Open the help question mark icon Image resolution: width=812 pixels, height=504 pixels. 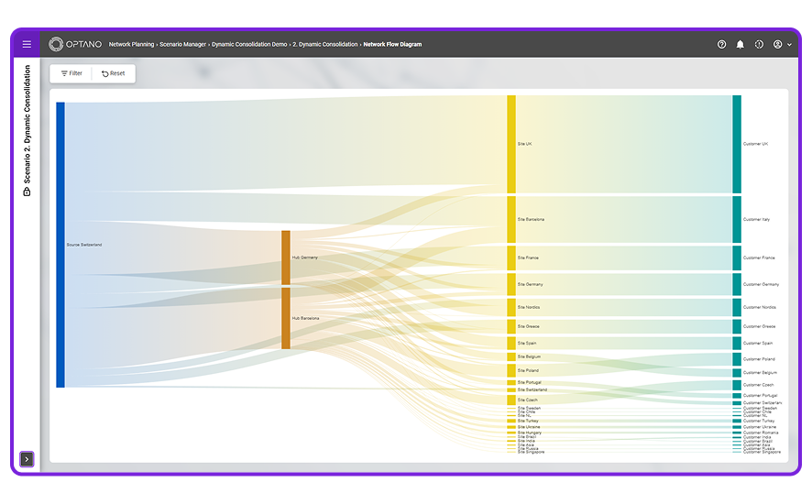721,45
